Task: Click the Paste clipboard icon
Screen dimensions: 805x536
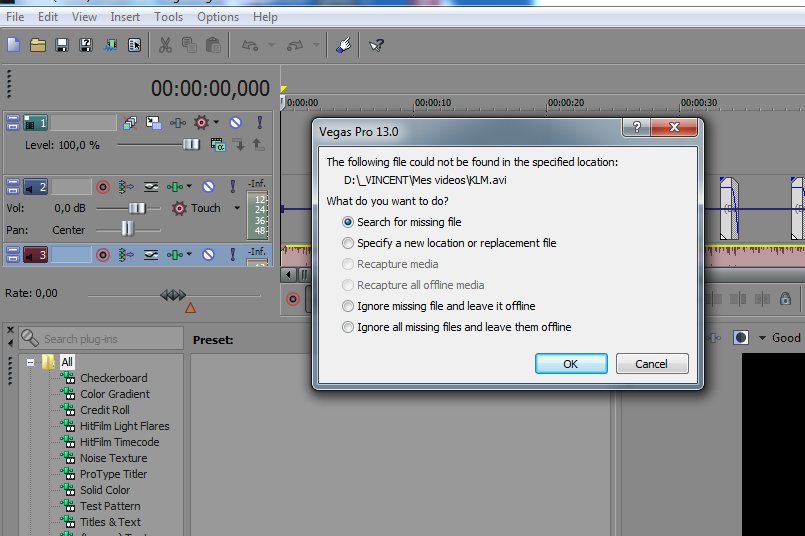Action: pos(213,45)
